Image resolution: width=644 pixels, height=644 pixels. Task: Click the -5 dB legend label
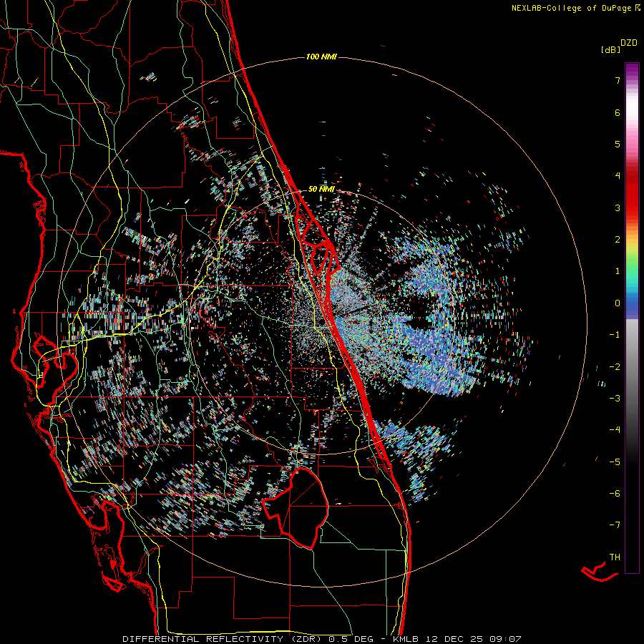click(x=615, y=462)
